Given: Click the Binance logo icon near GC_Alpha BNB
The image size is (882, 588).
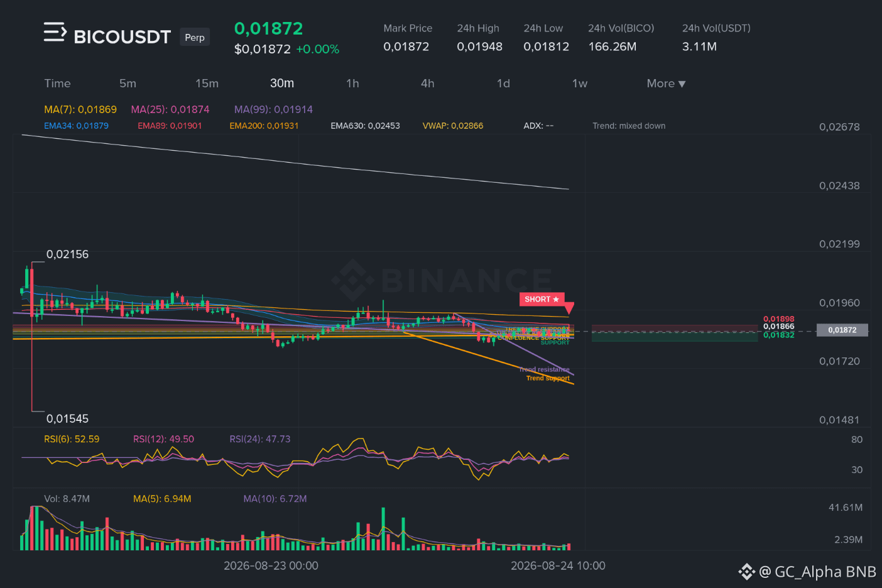Looking at the screenshot, I should (746, 572).
